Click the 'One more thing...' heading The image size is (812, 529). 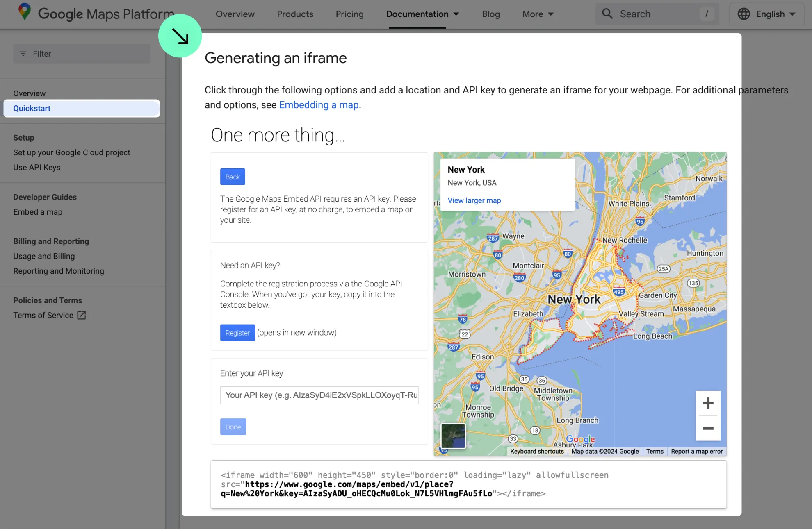click(278, 135)
